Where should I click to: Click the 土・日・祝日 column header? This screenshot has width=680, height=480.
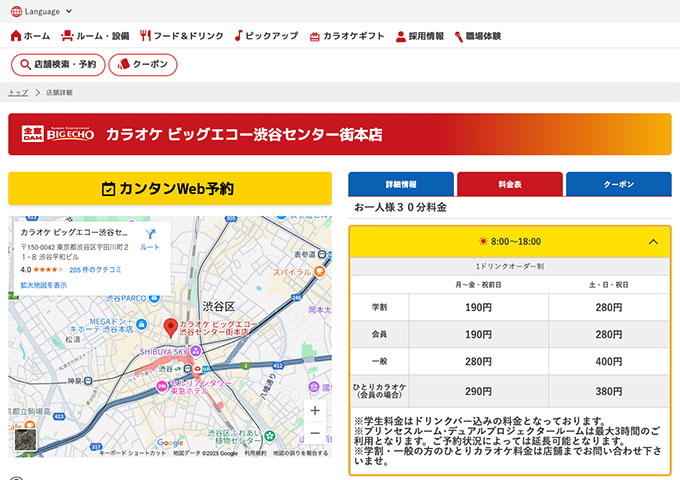(609, 285)
